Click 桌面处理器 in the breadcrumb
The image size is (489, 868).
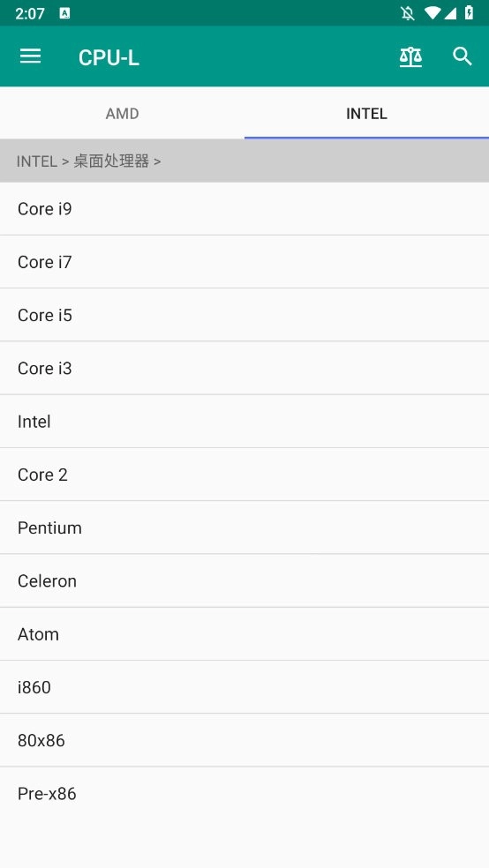point(111,161)
